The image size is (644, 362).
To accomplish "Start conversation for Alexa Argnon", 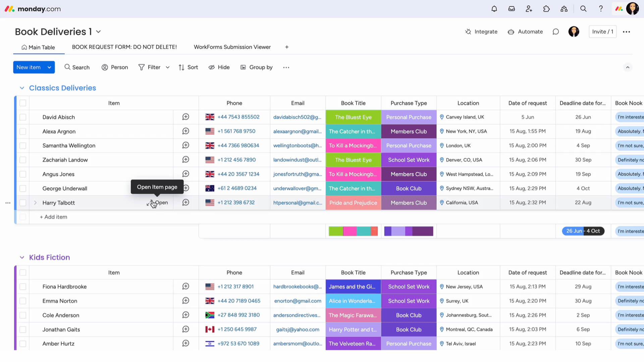I will tap(186, 131).
